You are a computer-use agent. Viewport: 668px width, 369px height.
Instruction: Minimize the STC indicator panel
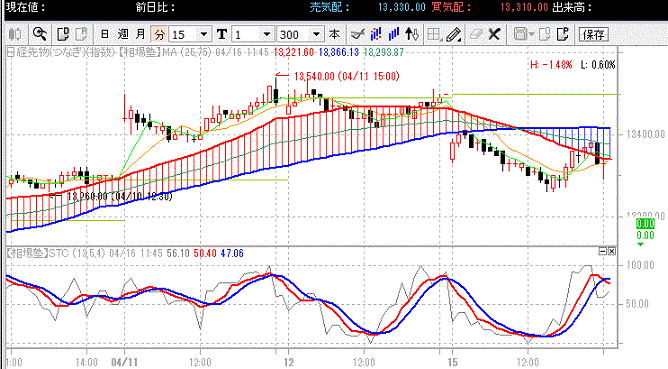pos(602,251)
